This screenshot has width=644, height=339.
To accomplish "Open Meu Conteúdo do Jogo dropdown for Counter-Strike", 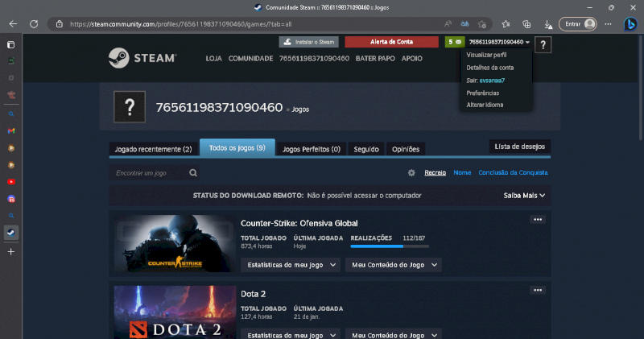I will [394, 264].
